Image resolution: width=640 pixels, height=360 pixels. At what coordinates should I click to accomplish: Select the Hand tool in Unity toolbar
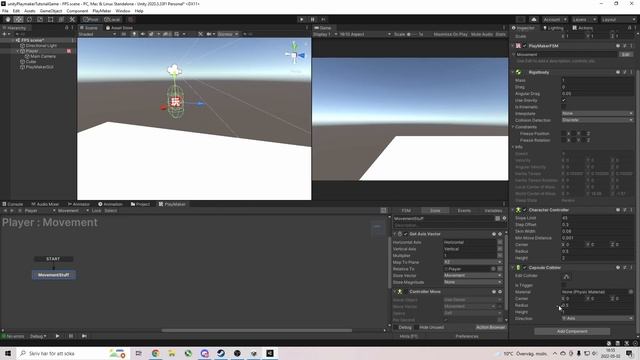[8, 20]
